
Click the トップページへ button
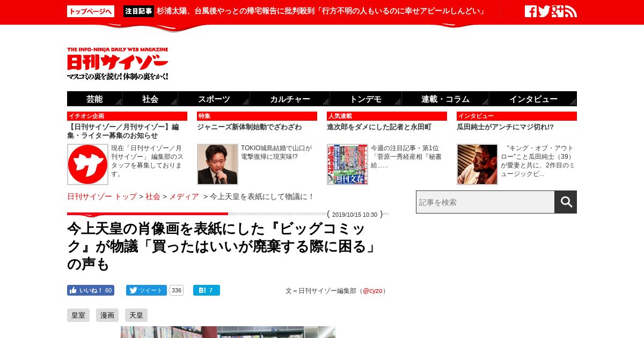[x=91, y=11]
